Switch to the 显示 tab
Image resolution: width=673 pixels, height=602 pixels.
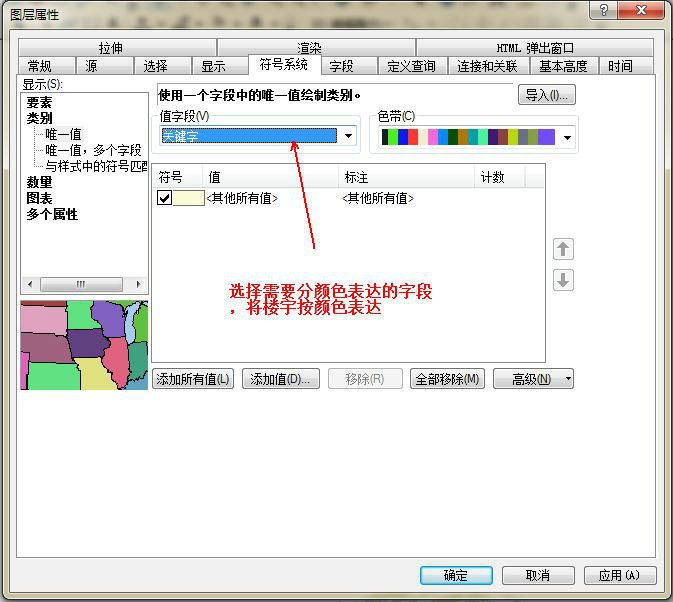point(220,66)
